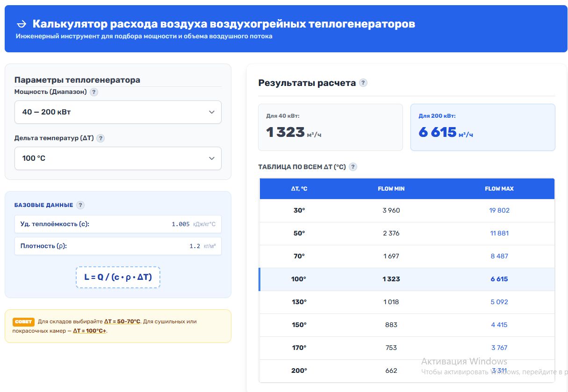568x392 pixels.
Task: Open help icon next to Мощность (Диапазон)
Action: point(94,92)
